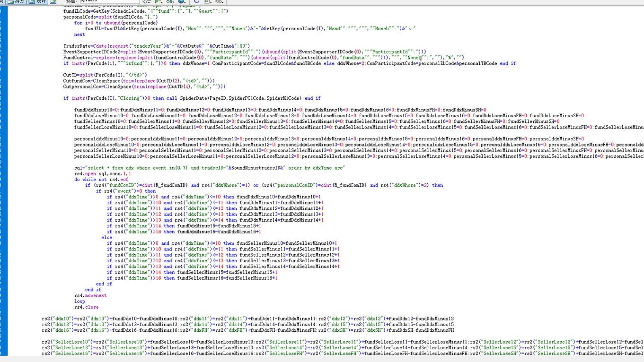
Task: Click the line starting with personalSellerMinus10=0
Action: click(x=359, y=150)
